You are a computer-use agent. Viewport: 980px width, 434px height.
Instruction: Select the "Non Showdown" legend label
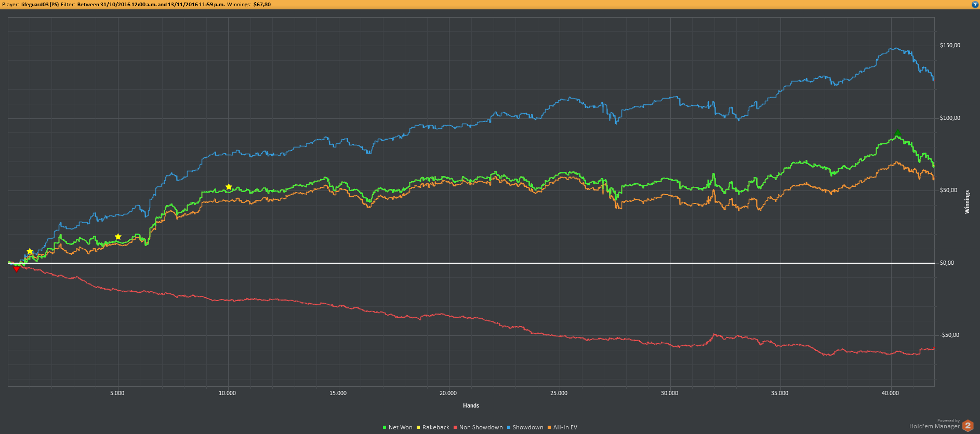[481, 427]
